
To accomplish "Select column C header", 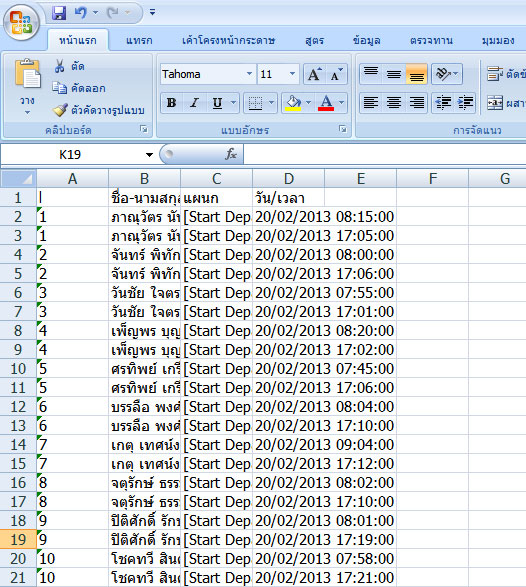I will [x=216, y=179].
